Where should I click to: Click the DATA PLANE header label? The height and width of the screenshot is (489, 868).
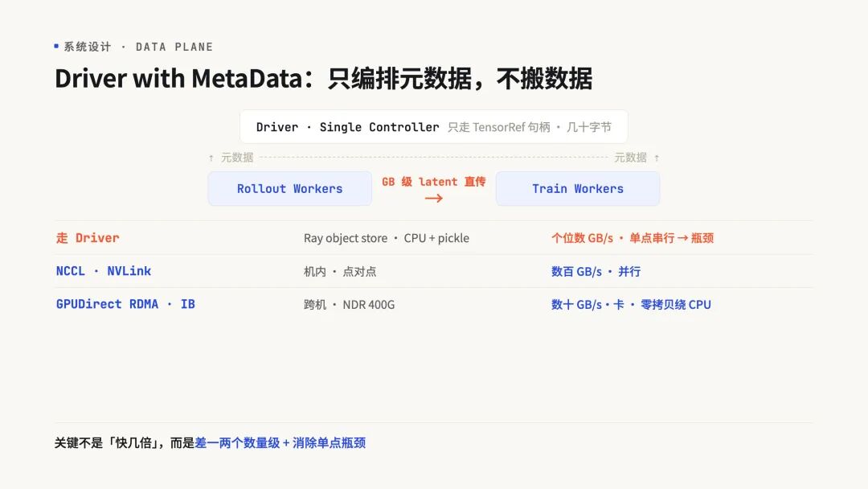pos(174,47)
